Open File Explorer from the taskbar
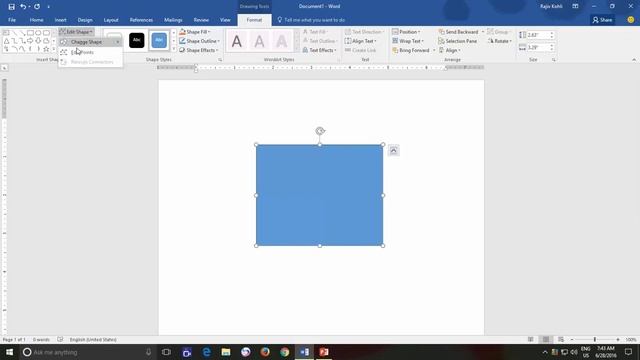Image resolution: width=640 pixels, height=360 pixels. (x=226, y=352)
